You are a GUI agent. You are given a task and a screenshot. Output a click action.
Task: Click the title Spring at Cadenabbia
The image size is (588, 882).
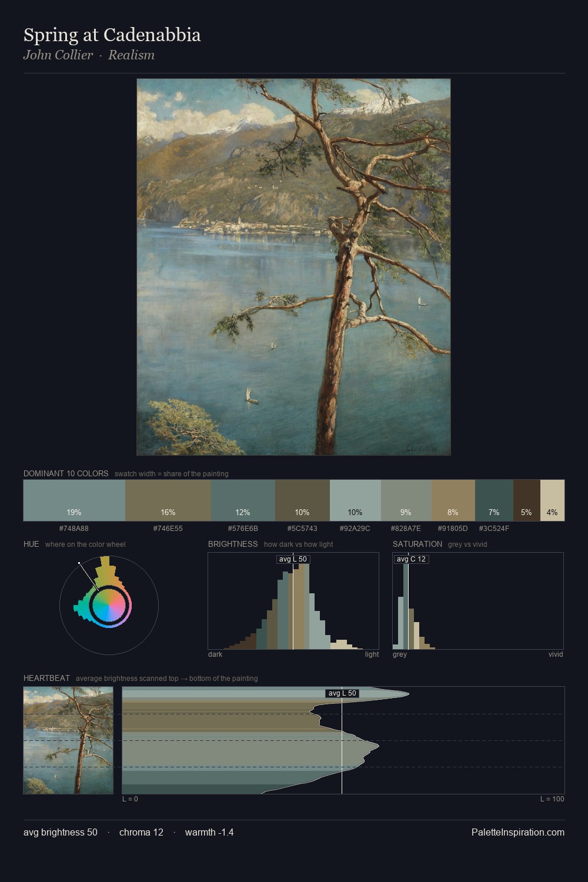[x=112, y=35]
